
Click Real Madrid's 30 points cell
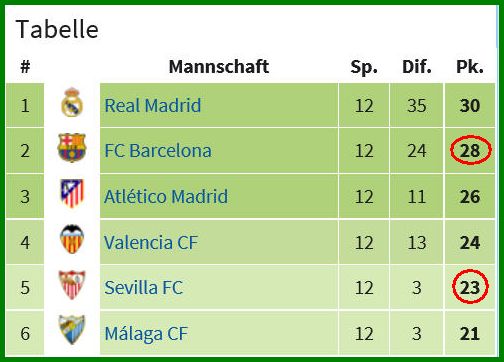point(470,105)
